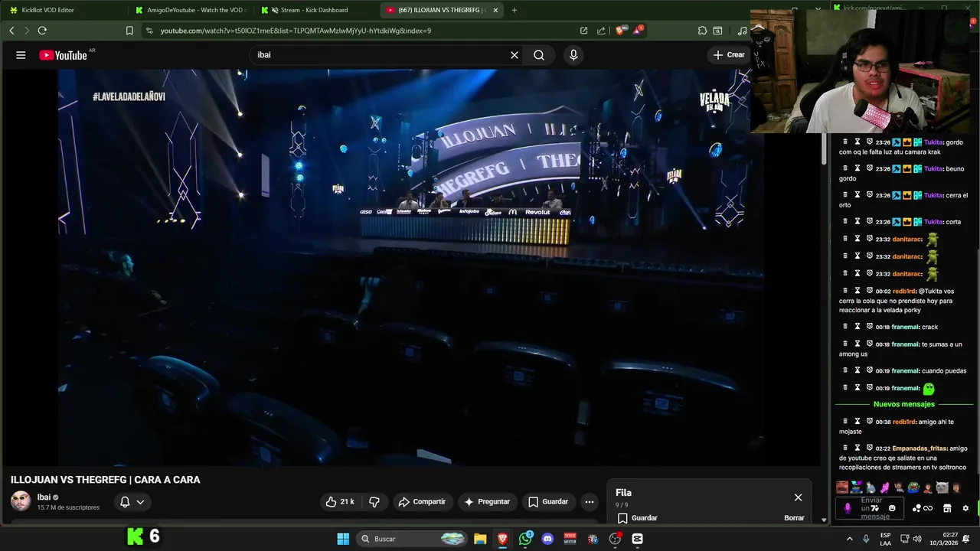Switch to AmigoDeYoutube Watch the VOD tab
Viewport: 980px width, 551px height.
coord(191,10)
